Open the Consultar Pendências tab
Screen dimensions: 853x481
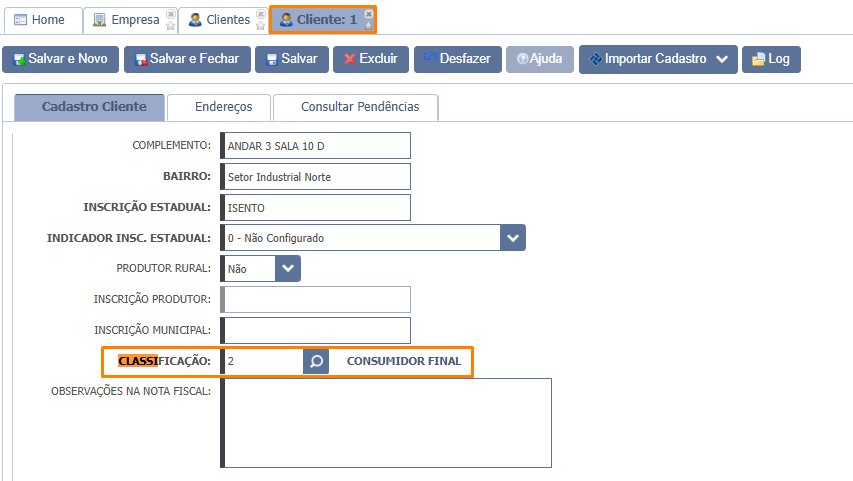coord(360,107)
